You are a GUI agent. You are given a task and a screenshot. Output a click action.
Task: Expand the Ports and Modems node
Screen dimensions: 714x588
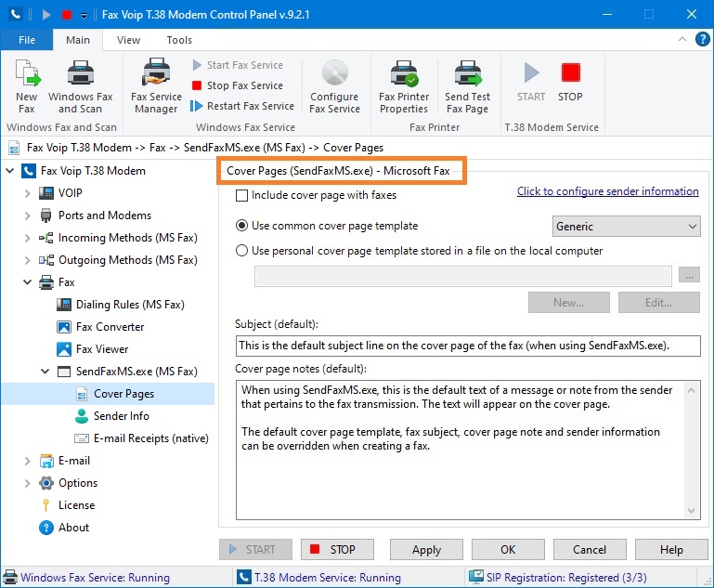[x=27, y=216]
